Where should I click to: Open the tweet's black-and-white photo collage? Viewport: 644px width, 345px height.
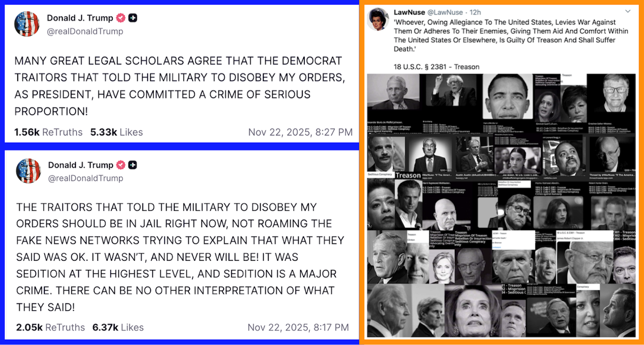coord(502,205)
